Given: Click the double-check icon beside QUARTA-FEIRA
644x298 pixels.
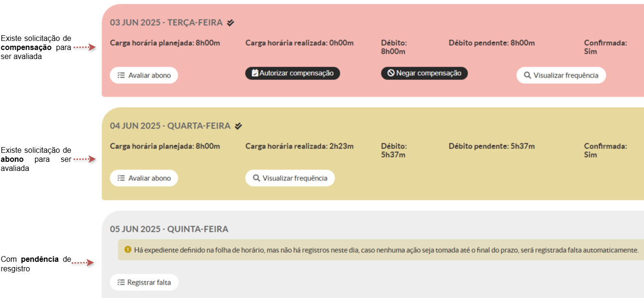Looking at the screenshot, I should click(238, 126).
